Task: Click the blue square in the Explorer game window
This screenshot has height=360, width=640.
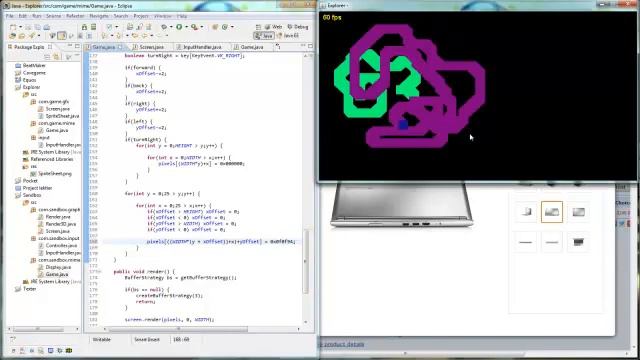Action: pos(403,124)
